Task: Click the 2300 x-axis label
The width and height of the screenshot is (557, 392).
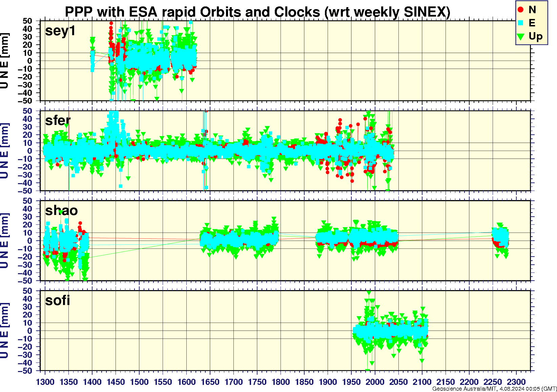Action: click(x=516, y=382)
